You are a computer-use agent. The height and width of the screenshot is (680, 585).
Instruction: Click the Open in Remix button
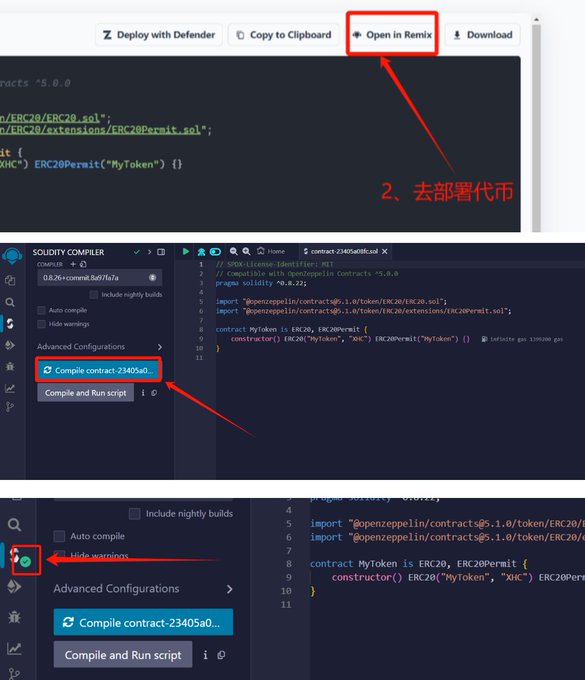(392, 35)
